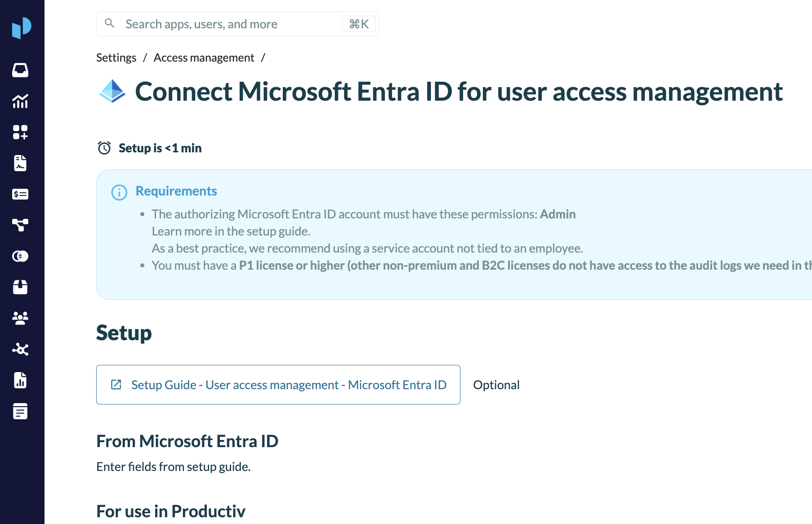
Task: Open the analytics chart icon in the sidebar
Action: 20,101
